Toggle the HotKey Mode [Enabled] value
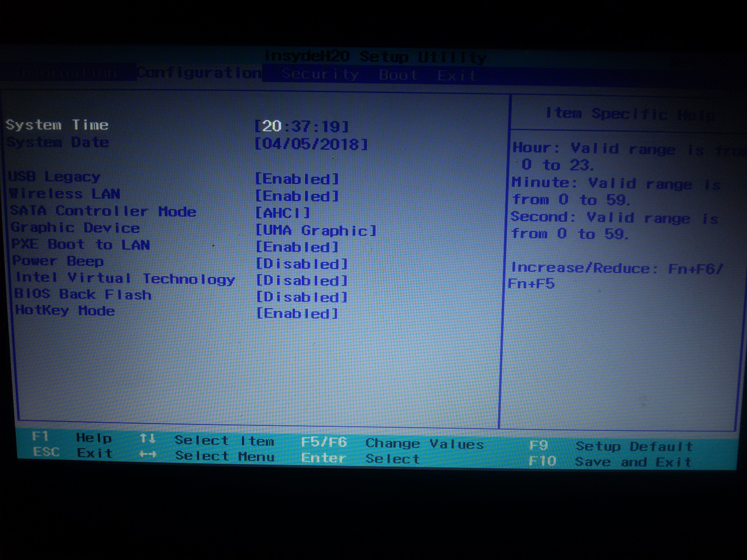This screenshot has height=560, width=747. coord(297,314)
